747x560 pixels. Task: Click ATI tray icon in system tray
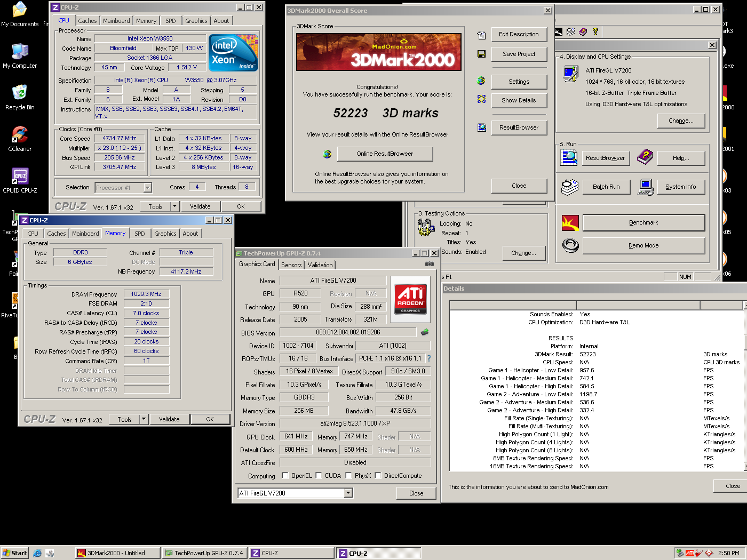[x=690, y=553]
